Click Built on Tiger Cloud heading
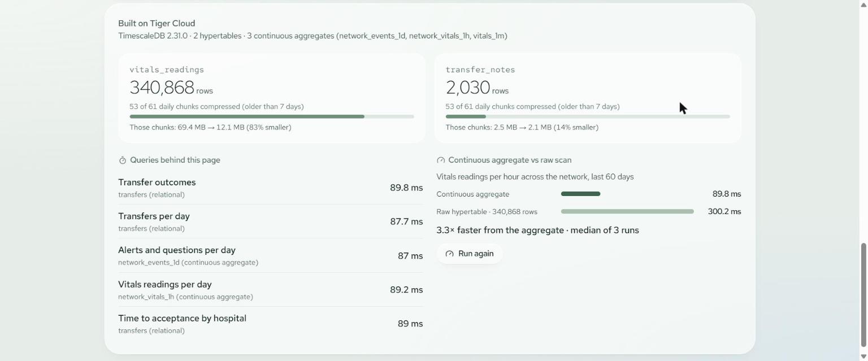868x361 pixels. coord(157,23)
